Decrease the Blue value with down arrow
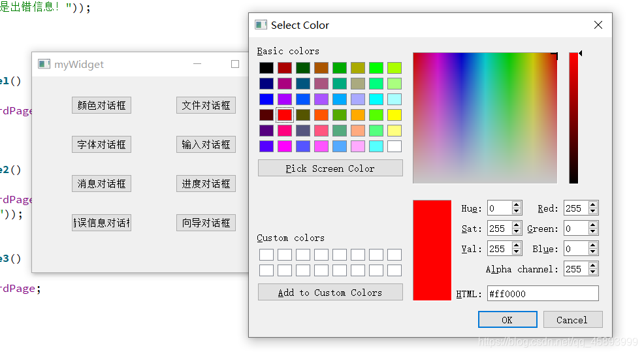 coord(592,253)
